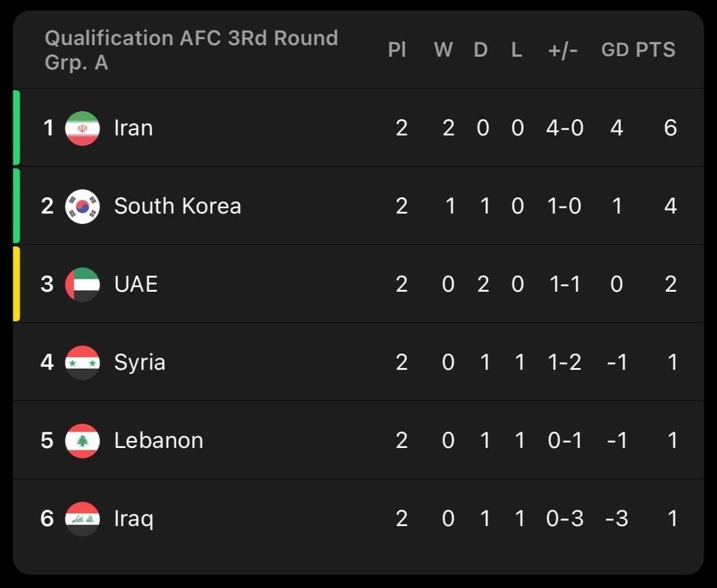Click the Syria flag icon
The height and width of the screenshot is (588, 717).
pos(82,362)
